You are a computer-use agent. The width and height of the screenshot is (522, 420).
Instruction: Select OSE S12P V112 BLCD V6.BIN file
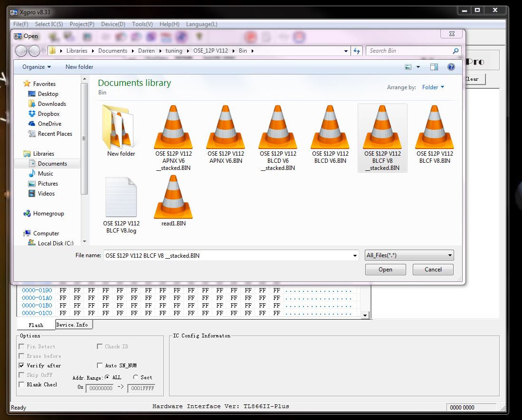click(x=330, y=134)
